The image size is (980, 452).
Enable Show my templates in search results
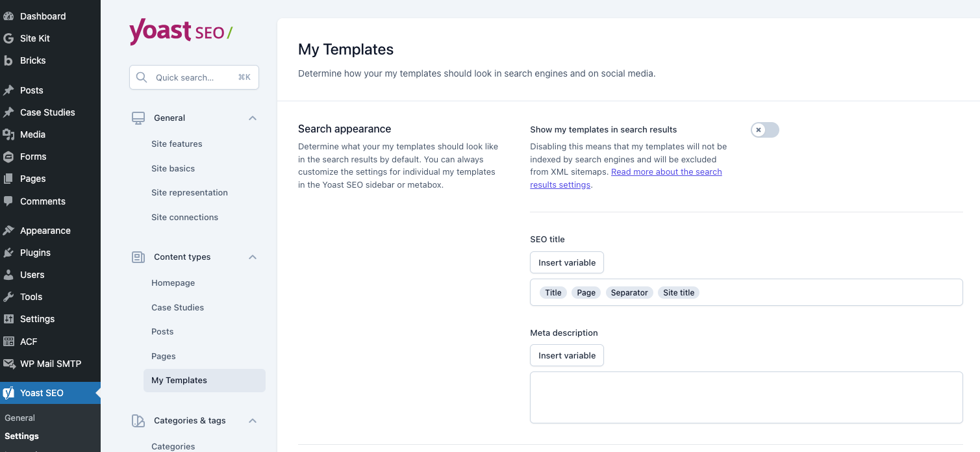pyautogui.click(x=765, y=130)
